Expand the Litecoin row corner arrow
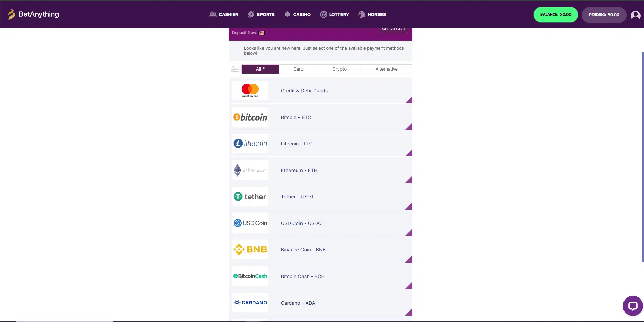Image resolution: width=644 pixels, height=322 pixels. [x=410, y=154]
